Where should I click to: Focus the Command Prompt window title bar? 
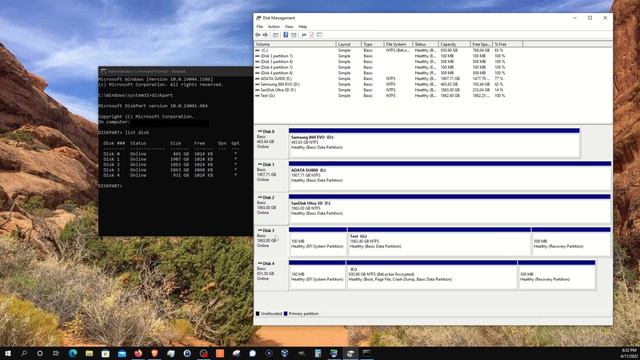pyautogui.click(x=176, y=71)
